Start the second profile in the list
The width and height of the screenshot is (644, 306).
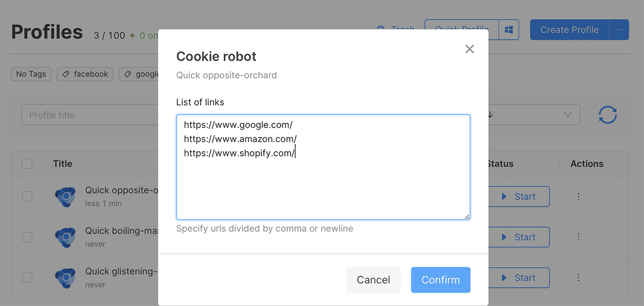(518, 237)
